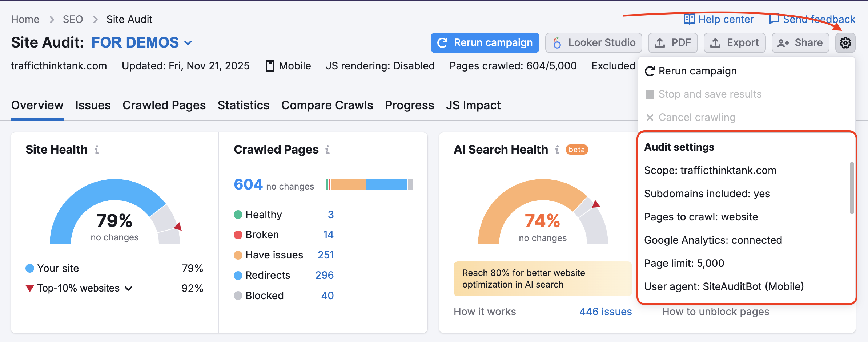Screen dimensions: 868x342
Task: Click the Audit settings panel scrollbar
Action: click(x=852, y=188)
